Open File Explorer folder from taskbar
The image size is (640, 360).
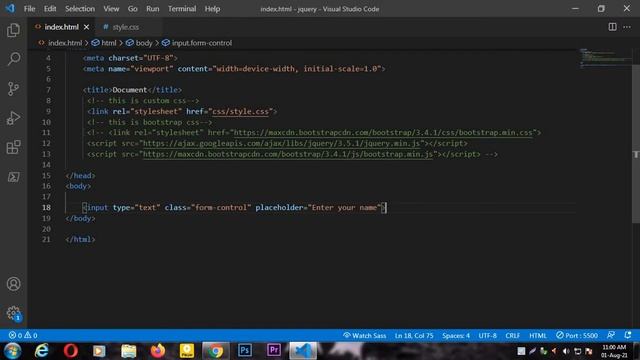(128, 351)
